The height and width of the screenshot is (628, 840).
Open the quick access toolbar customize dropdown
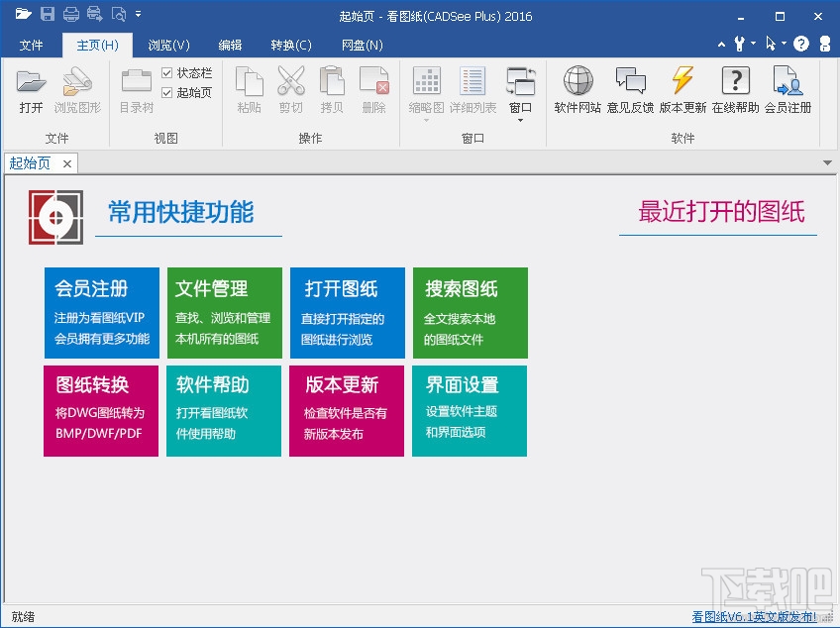pyautogui.click(x=138, y=14)
